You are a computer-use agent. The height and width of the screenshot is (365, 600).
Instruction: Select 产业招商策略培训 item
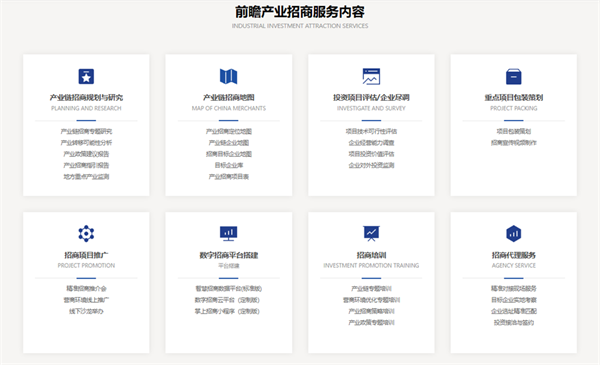(371, 311)
